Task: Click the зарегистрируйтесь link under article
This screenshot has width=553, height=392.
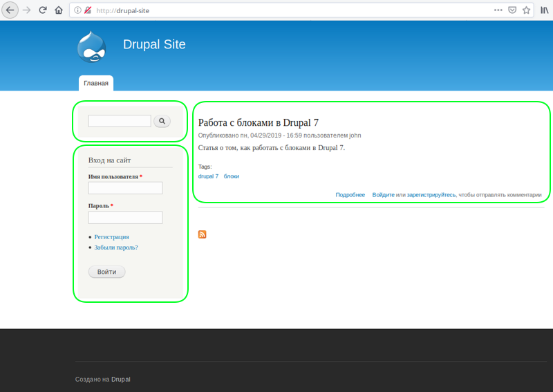Action: click(x=431, y=195)
